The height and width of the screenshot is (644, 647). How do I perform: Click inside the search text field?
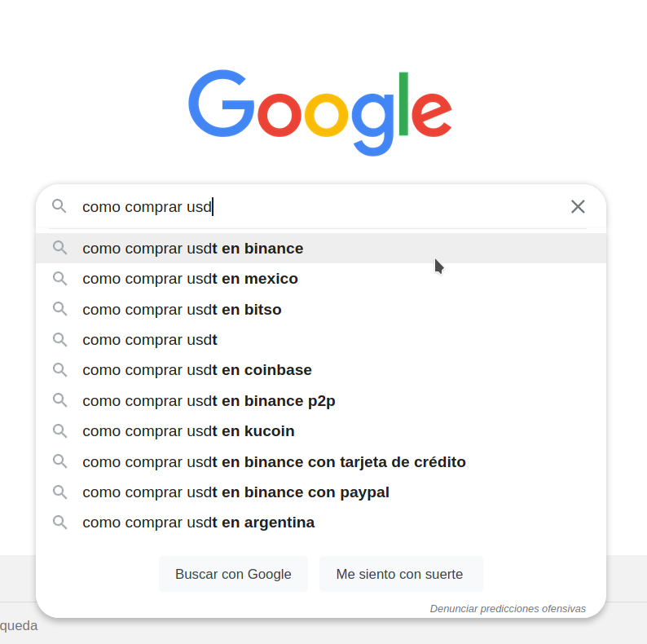click(322, 206)
